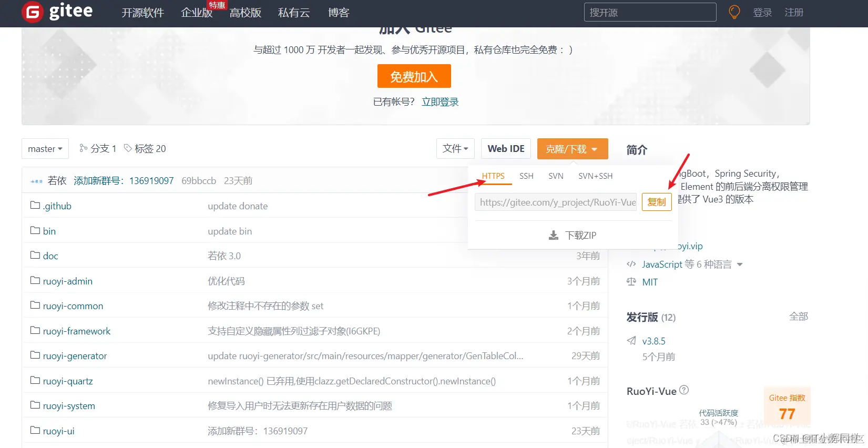Click folder icon beside ruoyi-framework
This screenshot has height=448, width=868.
click(x=35, y=330)
